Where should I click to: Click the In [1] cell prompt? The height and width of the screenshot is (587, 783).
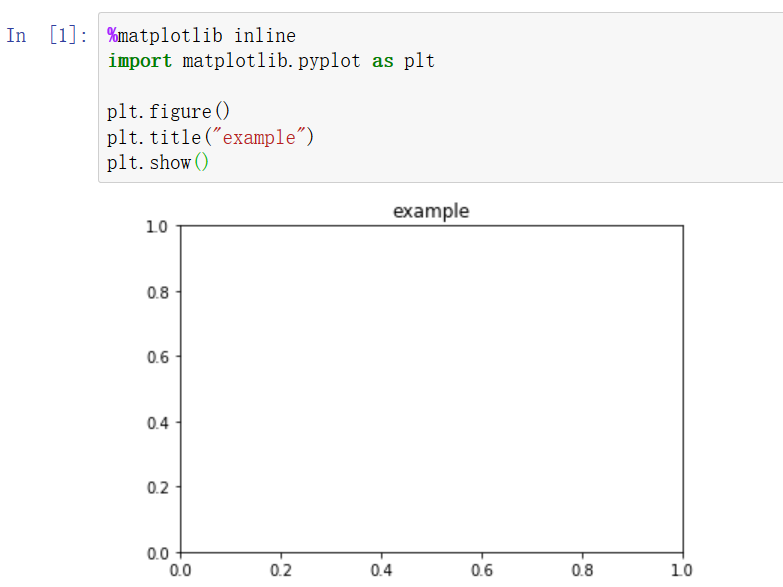pos(46,35)
